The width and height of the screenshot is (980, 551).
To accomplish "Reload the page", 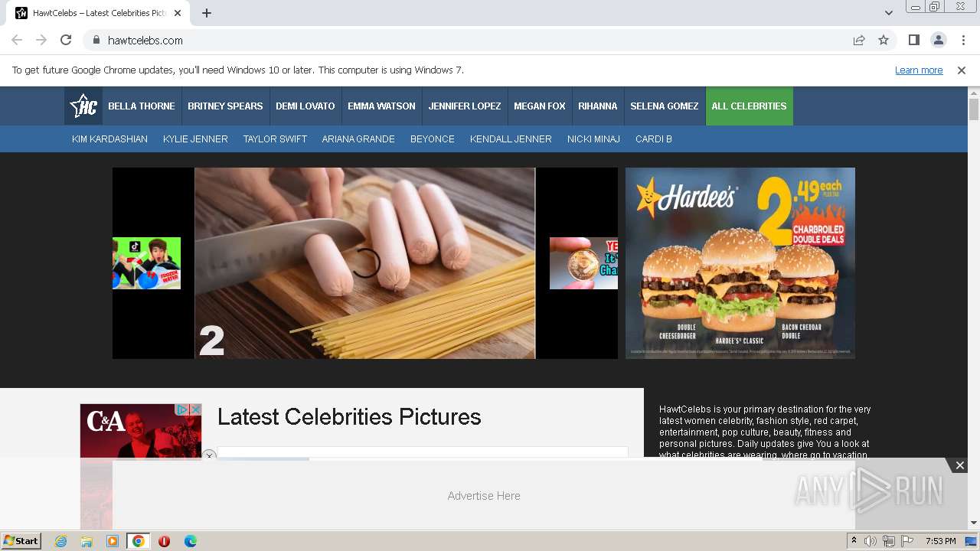I will pos(66,40).
